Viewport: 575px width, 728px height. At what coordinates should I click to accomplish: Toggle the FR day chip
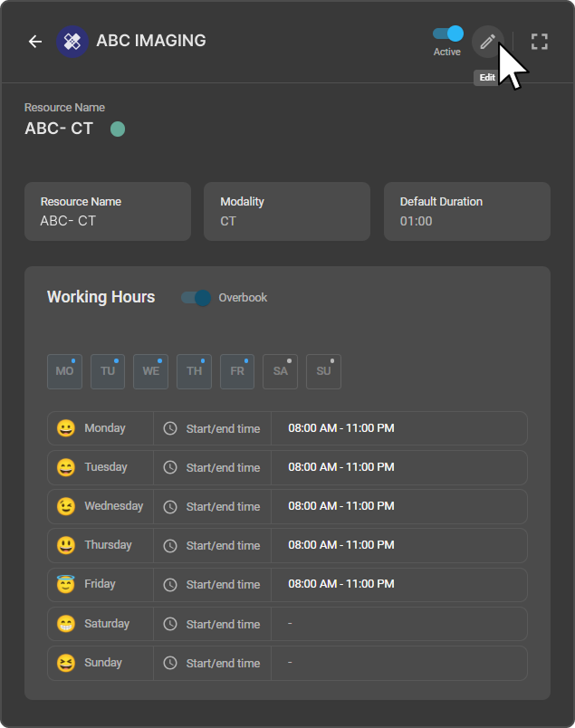(237, 371)
